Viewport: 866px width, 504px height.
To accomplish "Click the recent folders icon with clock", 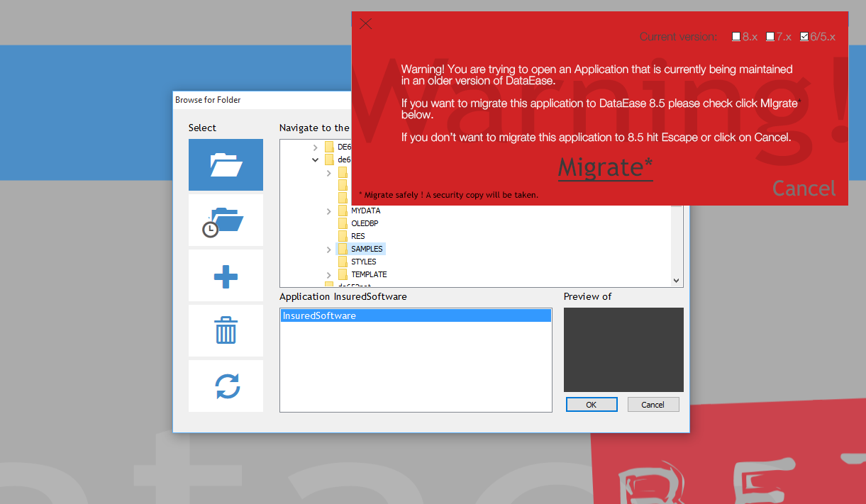I will click(x=226, y=220).
